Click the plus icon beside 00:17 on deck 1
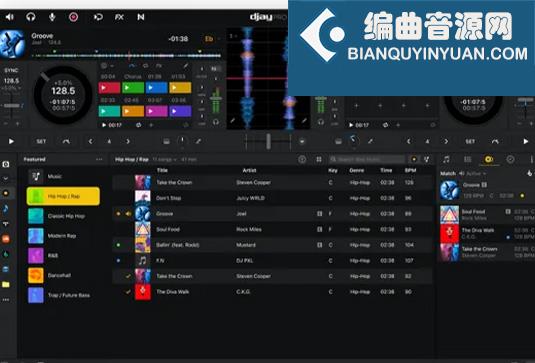Image resolution: width=535 pixels, height=363 pixels. point(151,125)
